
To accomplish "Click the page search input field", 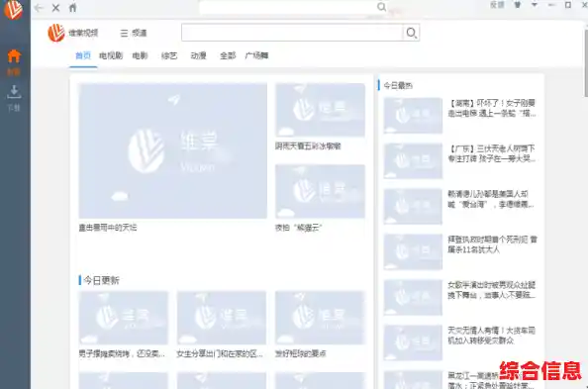I will [x=292, y=33].
